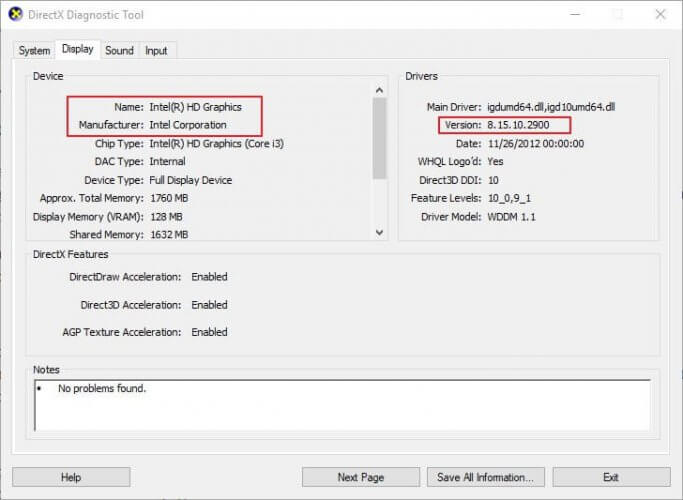Click main driver 'igdumd64.dll,igd10umd64.dll'
The image size is (683, 500).
point(551,107)
